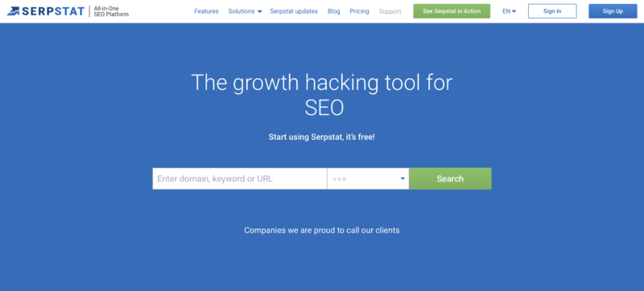Go to Serpstat updates page
Image resolution: width=644 pixels, height=291 pixels.
pos(294,11)
